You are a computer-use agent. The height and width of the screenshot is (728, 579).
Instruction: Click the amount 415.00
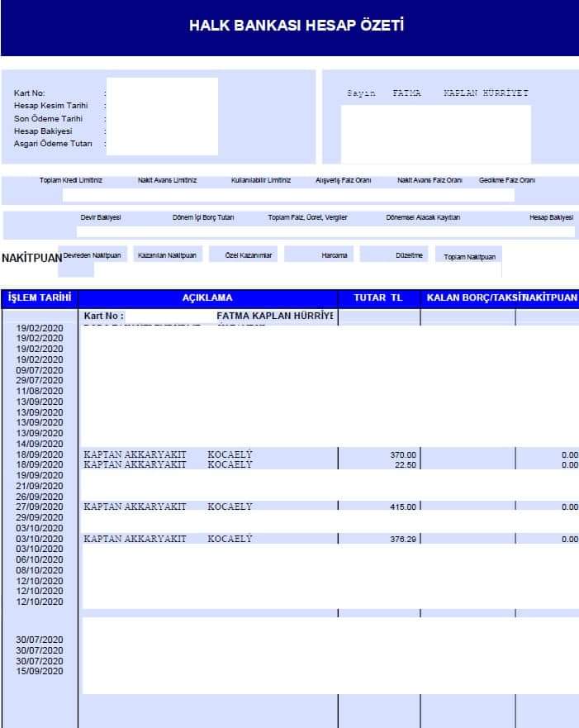pos(403,507)
